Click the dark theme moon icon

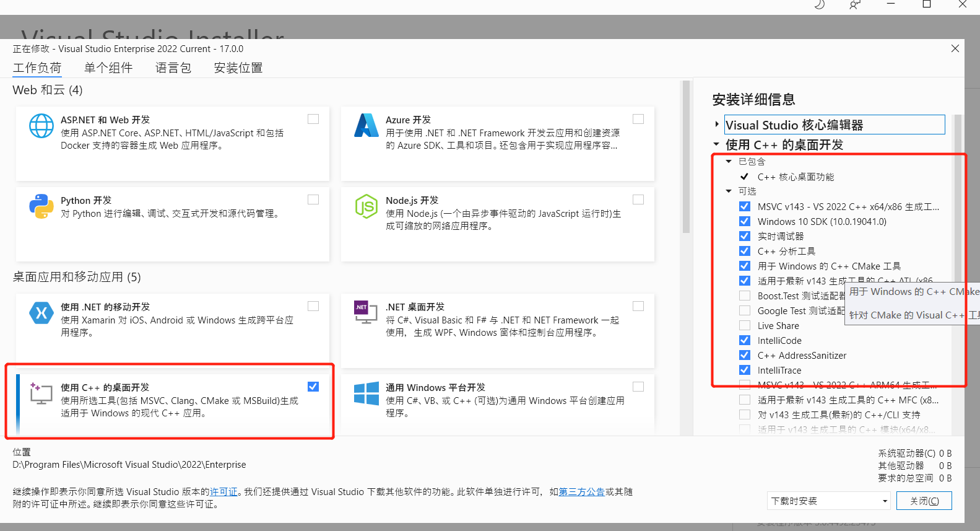click(x=819, y=5)
